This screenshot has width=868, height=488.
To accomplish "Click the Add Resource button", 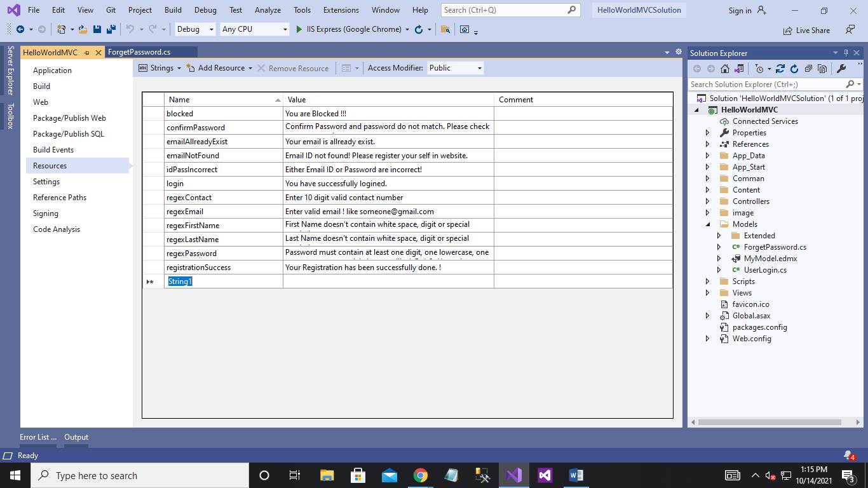I will [x=220, y=68].
